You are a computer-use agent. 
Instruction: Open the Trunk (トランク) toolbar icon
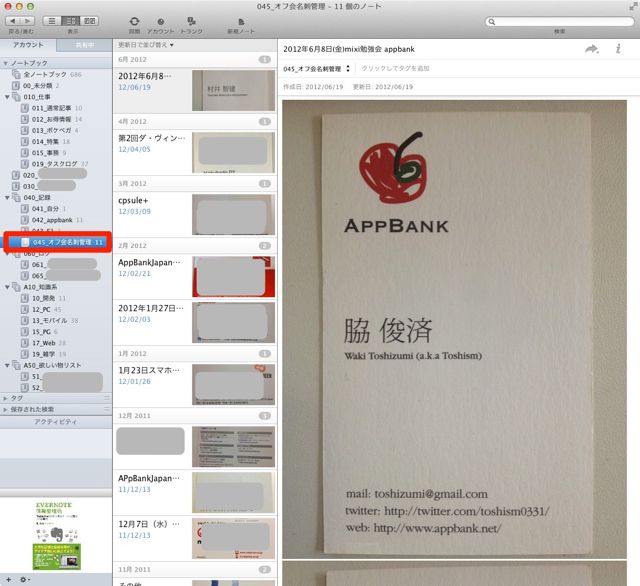(x=191, y=21)
